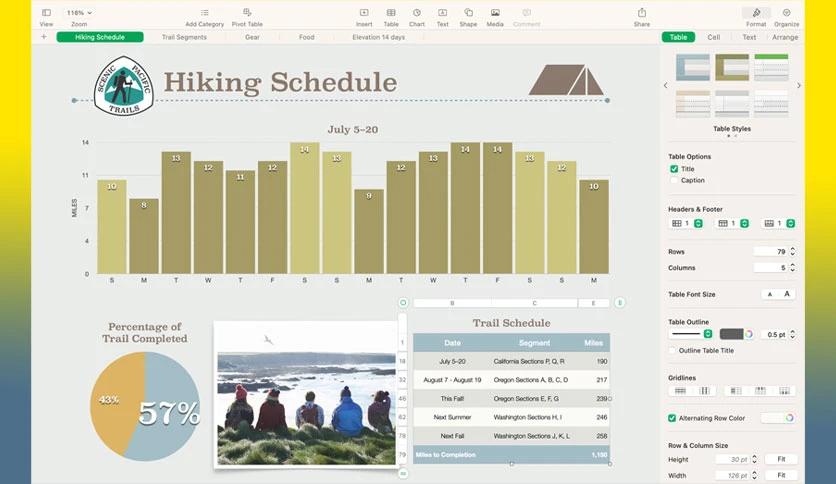Viewport: 836px width, 484px height.
Task: Toggle header column gridlines button
Action: 736,391
